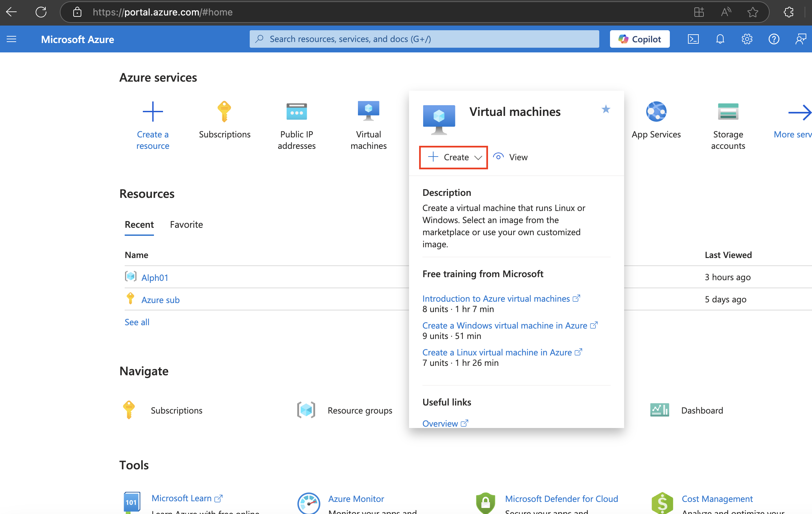Switch to the Favorite tab
The image size is (812, 514).
(x=186, y=224)
